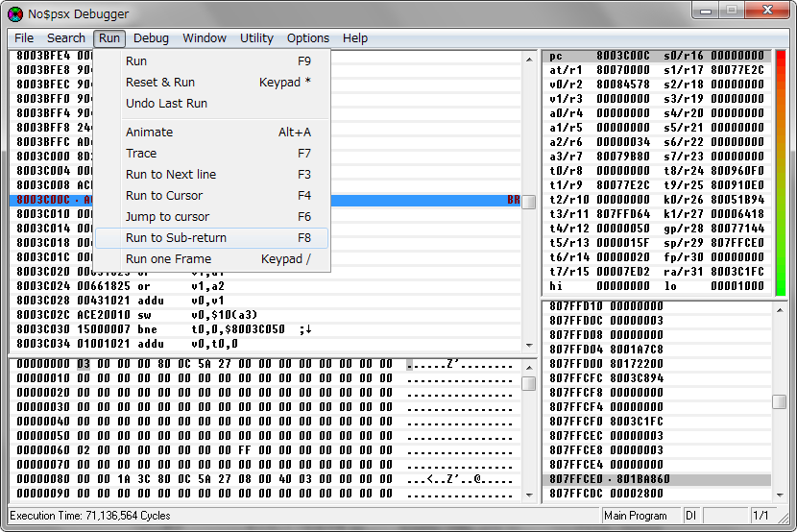Viewport: 797px width, 532px height.
Task: Click Execution Time status bar text
Action: point(90,516)
